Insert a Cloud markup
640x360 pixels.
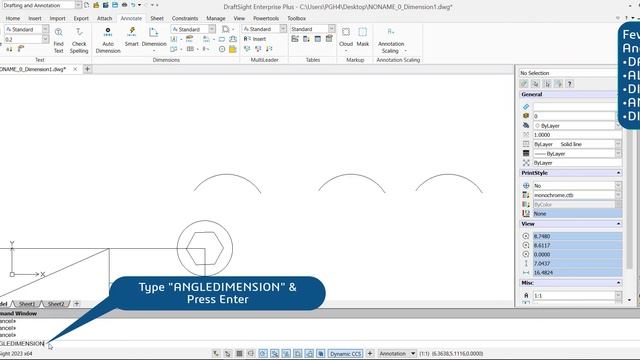click(x=346, y=38)
